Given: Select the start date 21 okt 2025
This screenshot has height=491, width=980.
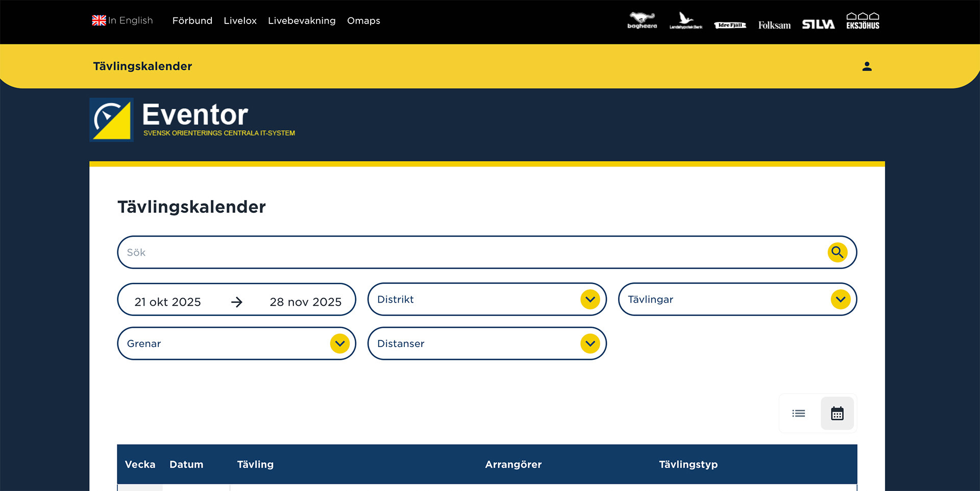Looking at the screenshot, I should pos(167,302).
